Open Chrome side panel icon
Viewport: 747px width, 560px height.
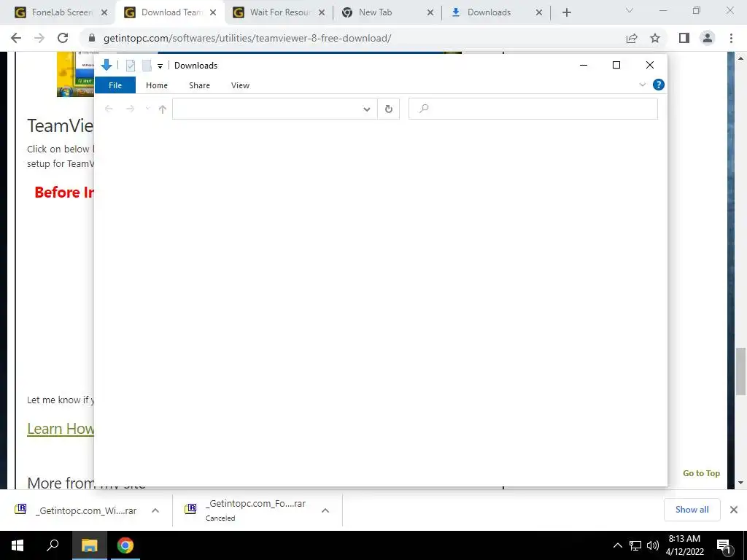(x=684, y=38)
